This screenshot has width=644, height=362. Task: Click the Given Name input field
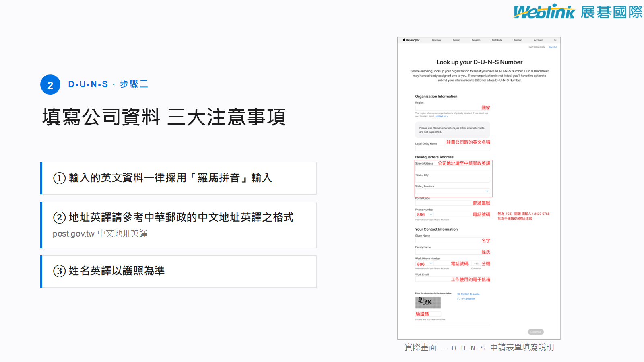pyautogui.click(x=452, y=241)
